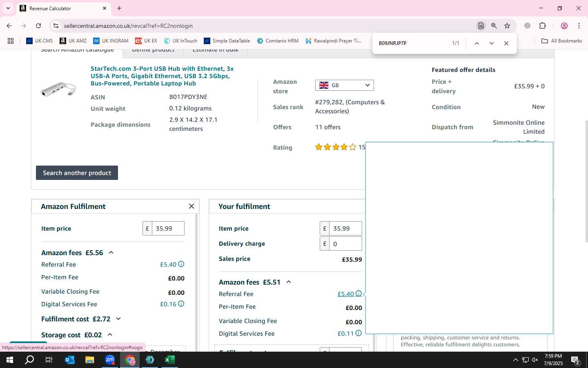Click the muted volume tray icon
This screenshot has width=588, height=368.
click(x=535, y=360)
